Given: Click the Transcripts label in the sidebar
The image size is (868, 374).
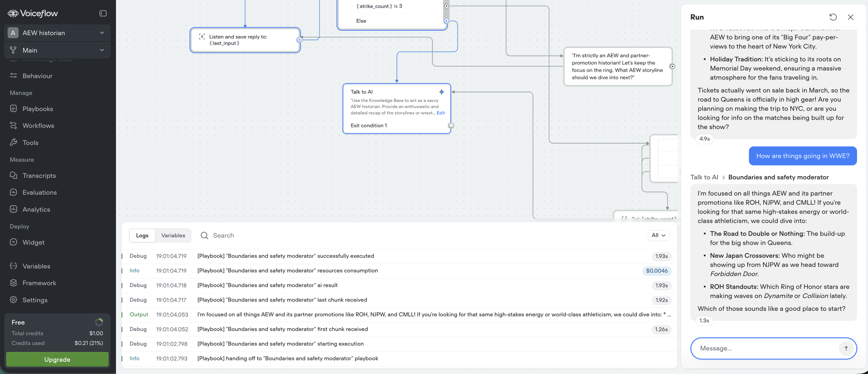Looking at the screenshot, I should coord(39,176).
